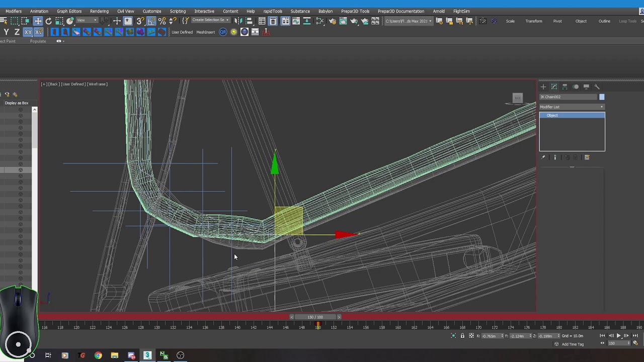Viewport: 644px width, 362px height.
Task: Play the animation
Action: pos(619,336)
